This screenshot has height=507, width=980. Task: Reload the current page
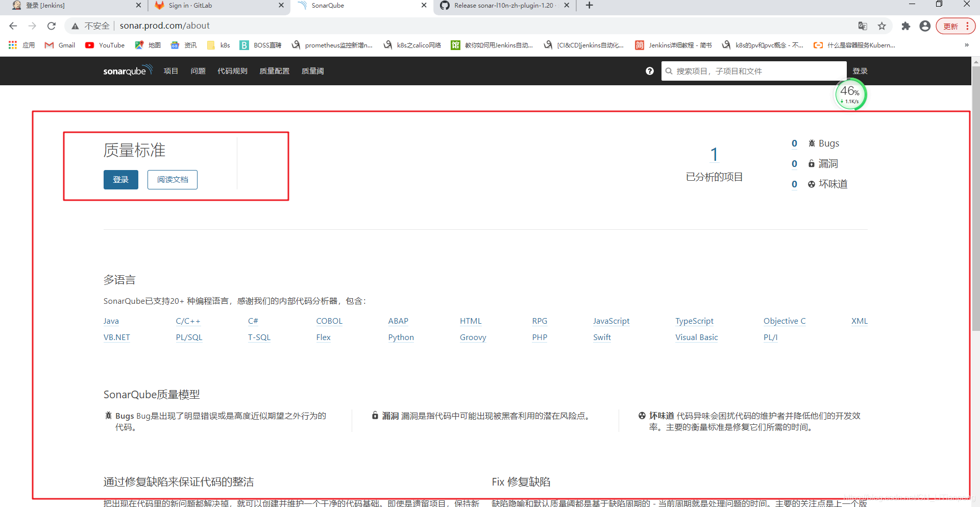(x=51, y=26)
